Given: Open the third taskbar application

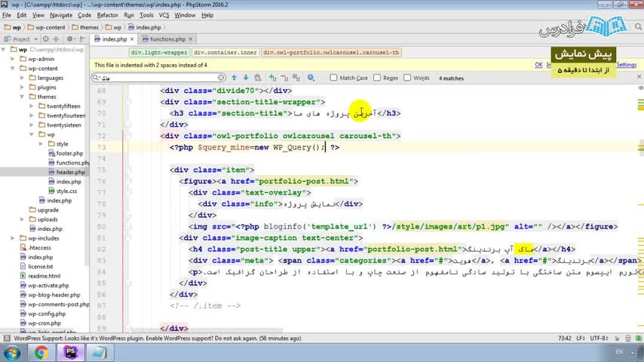Looking at the screenshot, I should coord(99,352).
